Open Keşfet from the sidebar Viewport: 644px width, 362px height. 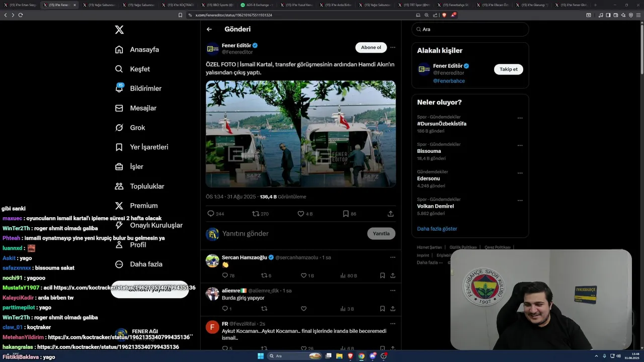(132, 69)
